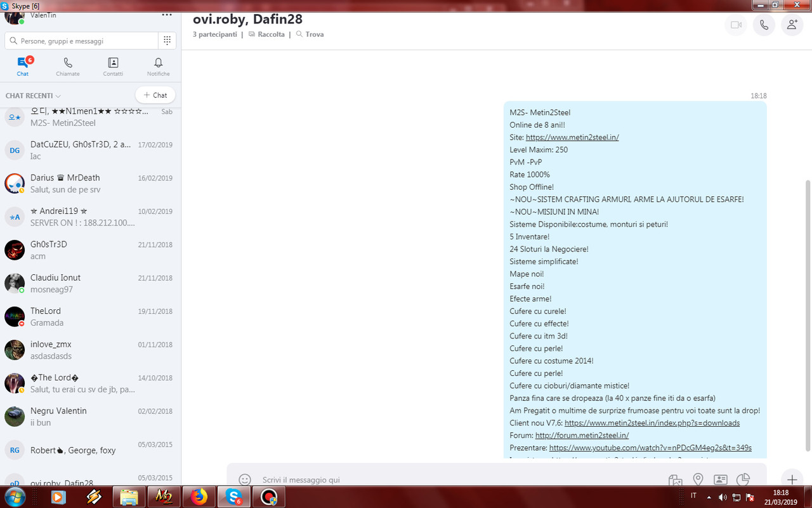Open the network status tray icon
Image resolution: width=812 pixels, height=508 pixels.
point(737,497)
